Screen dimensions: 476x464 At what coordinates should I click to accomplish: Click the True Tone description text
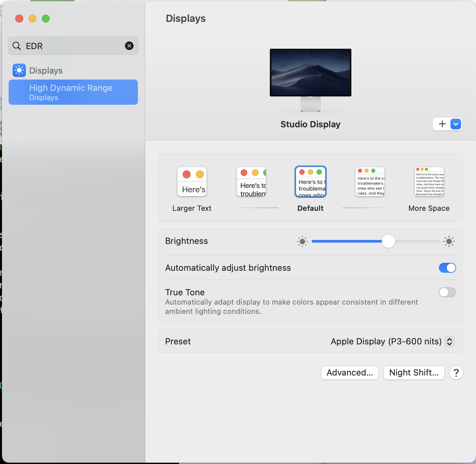292,307
